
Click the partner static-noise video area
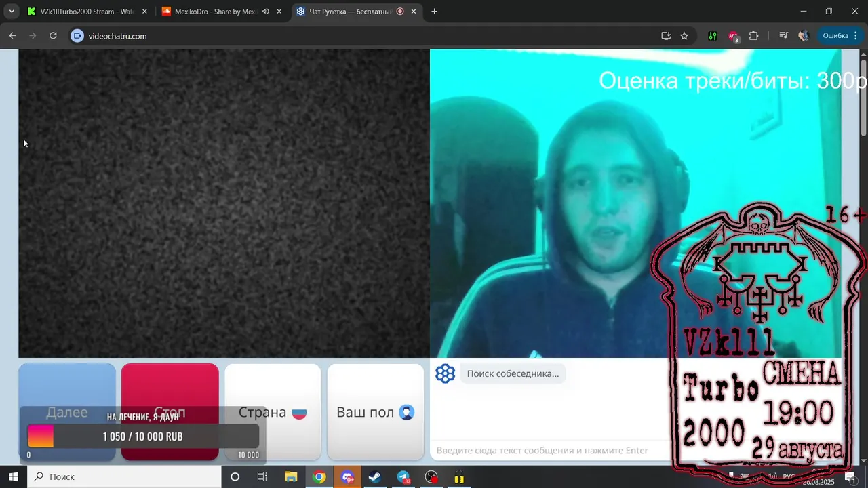pos(224,203)
